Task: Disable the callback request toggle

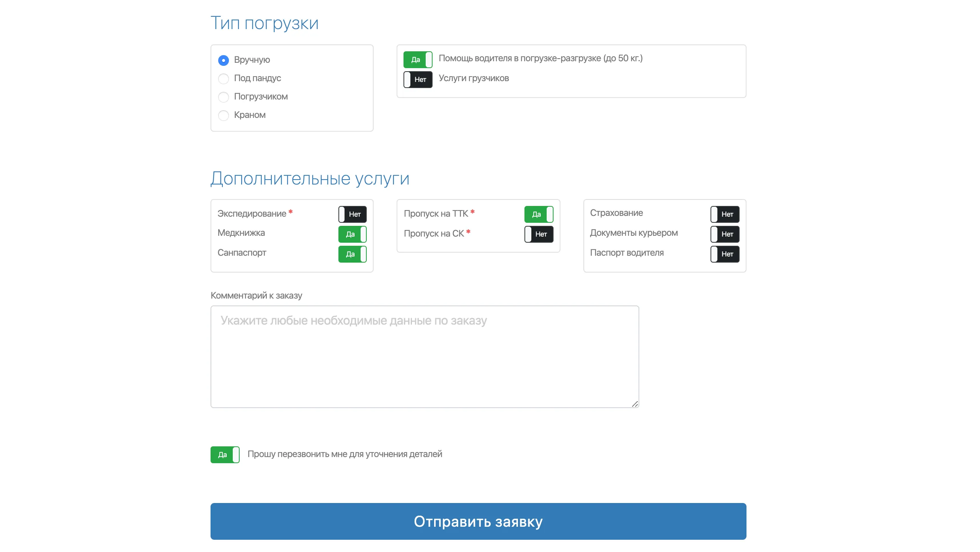Action: click(225, 455)
